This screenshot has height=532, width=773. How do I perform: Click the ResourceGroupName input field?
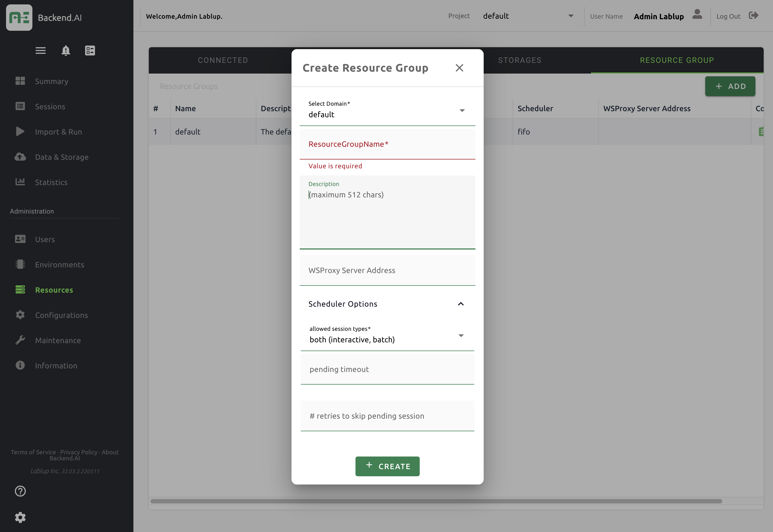pos(388,144)
